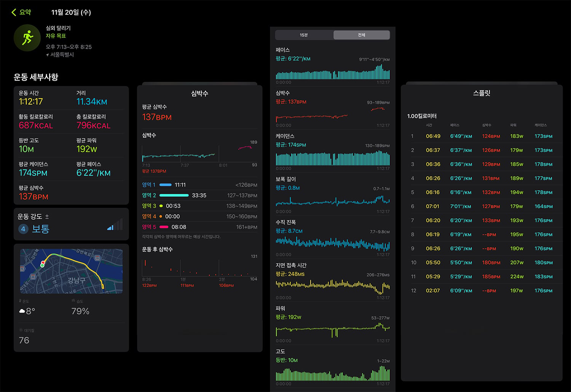This screenshot has height=392, width=571.
Task: Open the Gangnam route map thumbnail
Action: click(x=71, y=271)
